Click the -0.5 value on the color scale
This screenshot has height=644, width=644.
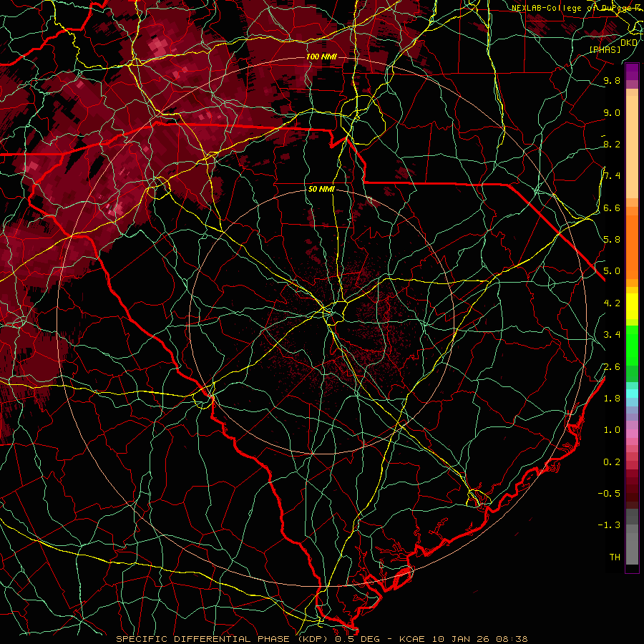coord(609,493)
